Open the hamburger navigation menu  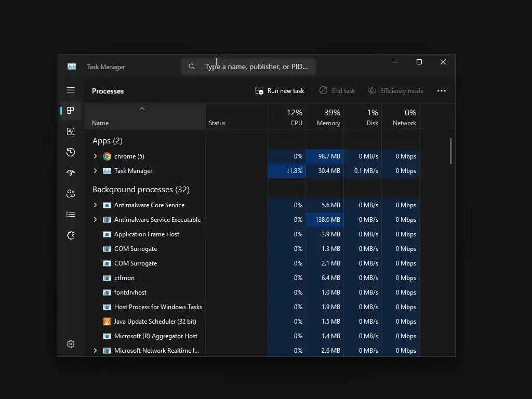coord(71,90)
